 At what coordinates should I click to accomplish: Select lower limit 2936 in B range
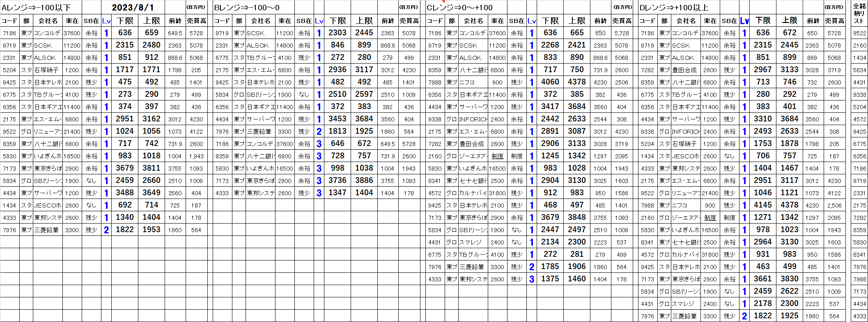tap(338, 70)
